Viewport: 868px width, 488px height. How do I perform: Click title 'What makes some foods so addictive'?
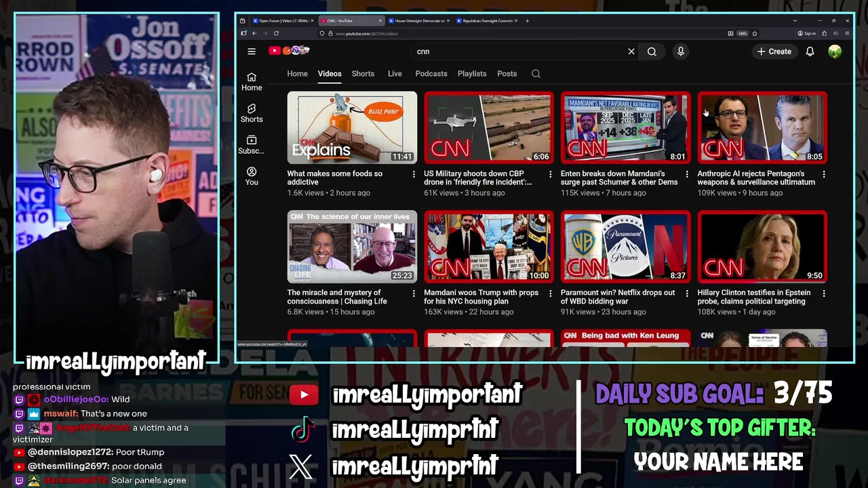(335, 178)
